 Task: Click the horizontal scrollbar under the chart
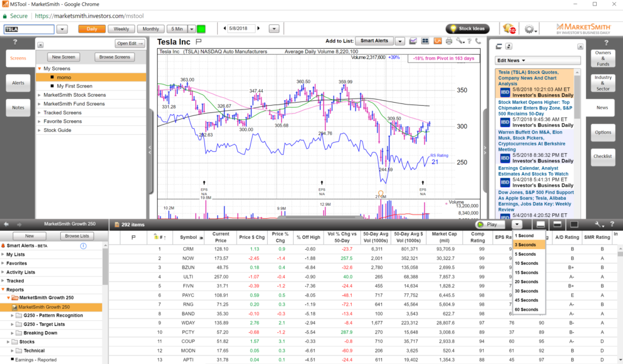pyautogui.click(x=320, y=217)
